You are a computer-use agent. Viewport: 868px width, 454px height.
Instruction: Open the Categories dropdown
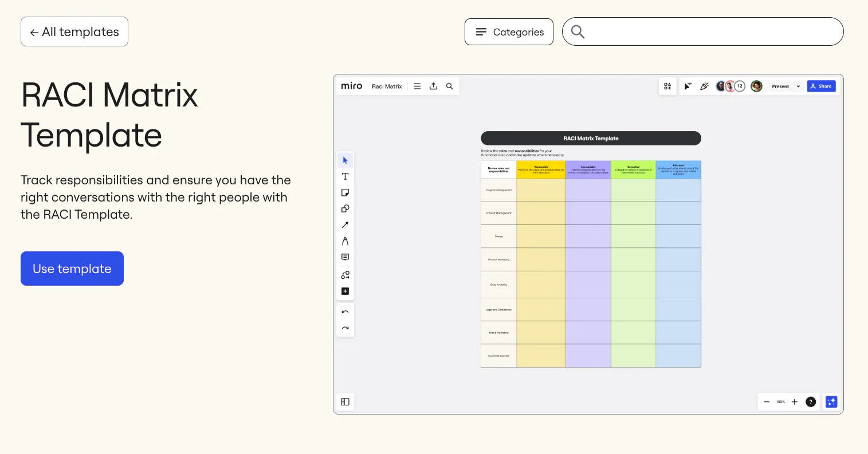click(509, 32)
